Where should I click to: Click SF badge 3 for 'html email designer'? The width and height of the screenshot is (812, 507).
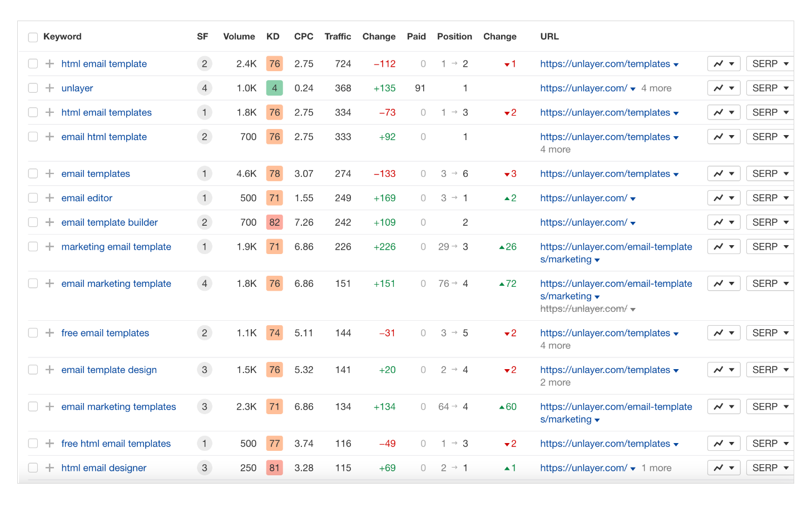[205, 468]
